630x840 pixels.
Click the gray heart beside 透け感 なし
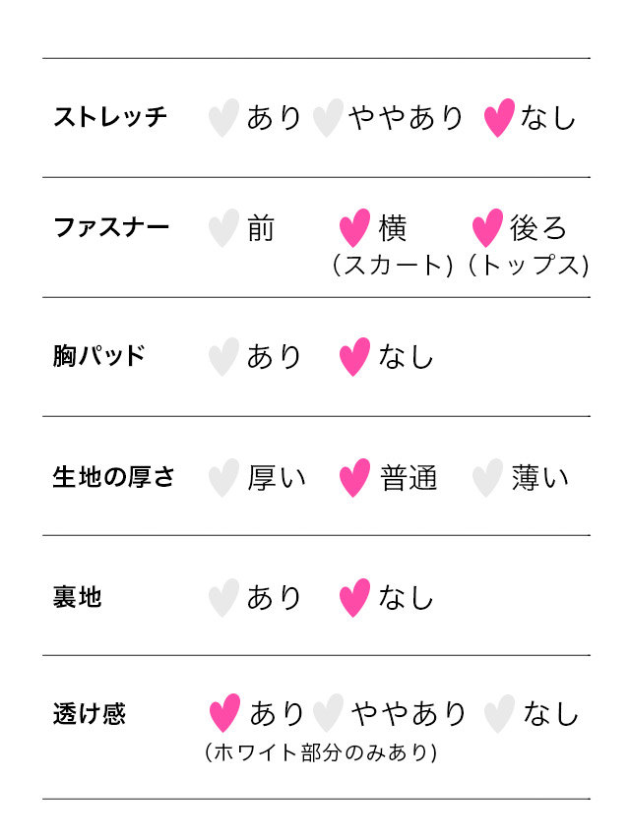pyautogui.click(x=499, y=713)
